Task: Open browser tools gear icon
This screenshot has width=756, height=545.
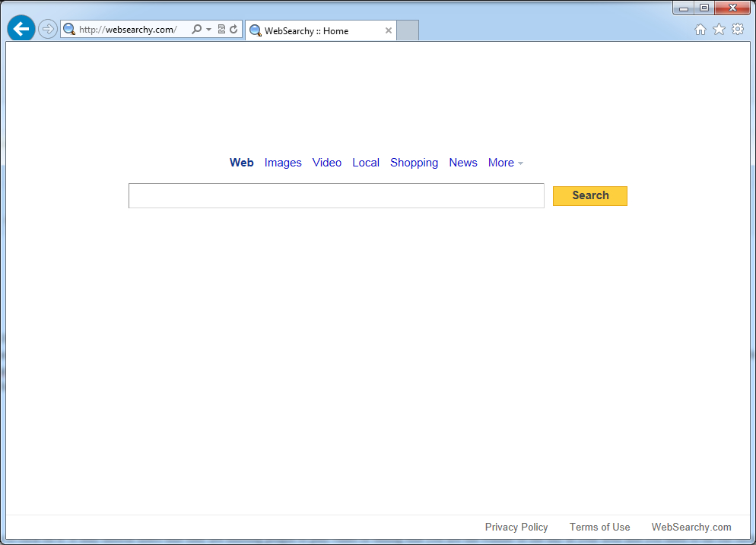Action: coord(738,30)
